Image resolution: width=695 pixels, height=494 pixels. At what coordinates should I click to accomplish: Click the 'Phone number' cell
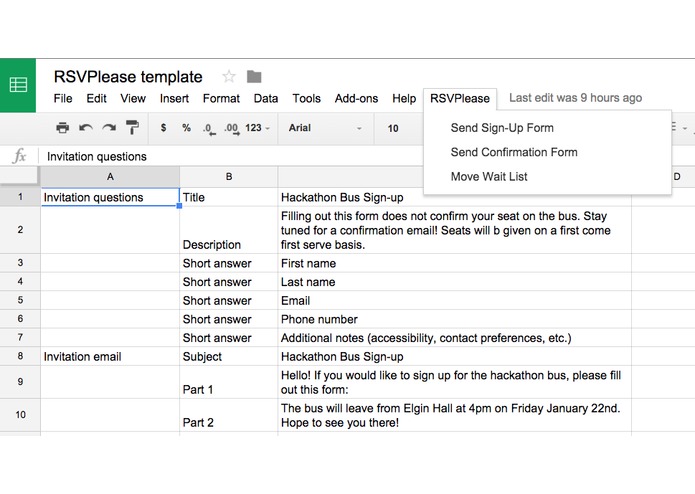point(454,319)
